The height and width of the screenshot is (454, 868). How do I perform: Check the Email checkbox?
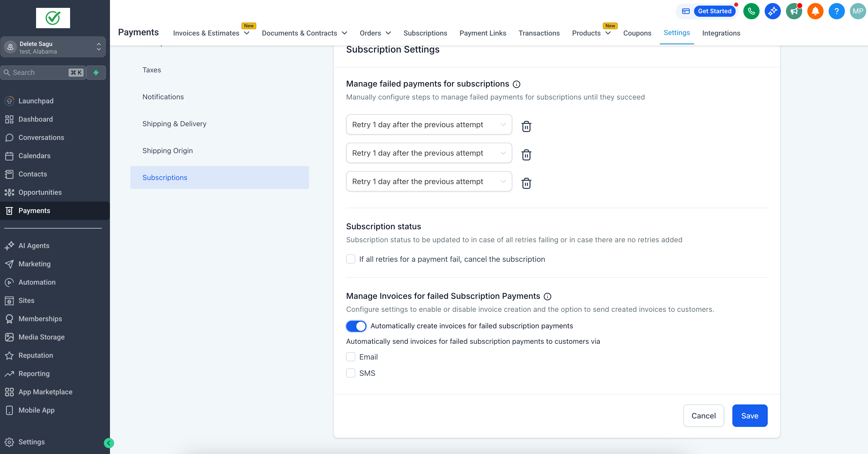point(350,357)
